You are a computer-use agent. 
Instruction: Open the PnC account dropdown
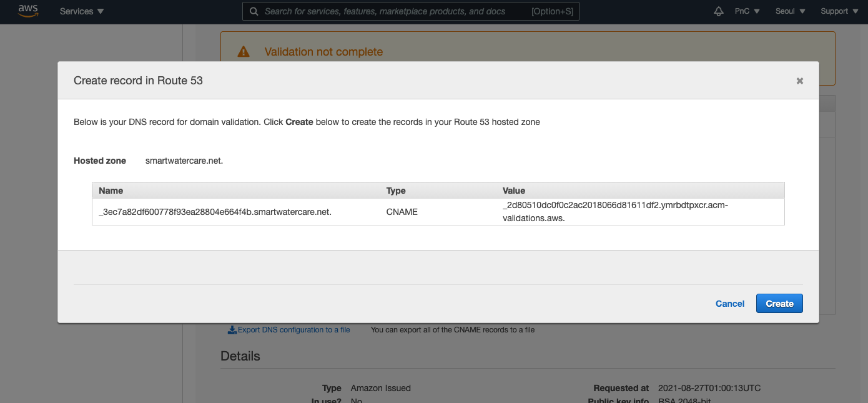[747, 11]
